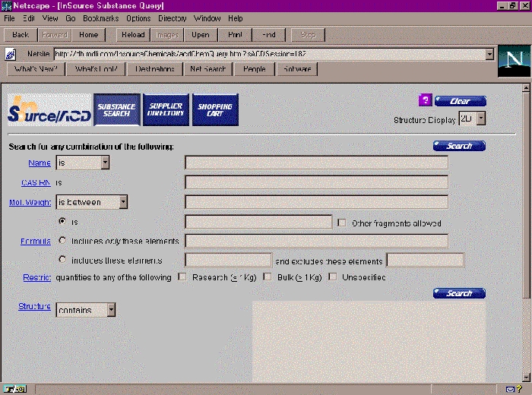Open the Supplier Directory section

click(x=166, y=110)
